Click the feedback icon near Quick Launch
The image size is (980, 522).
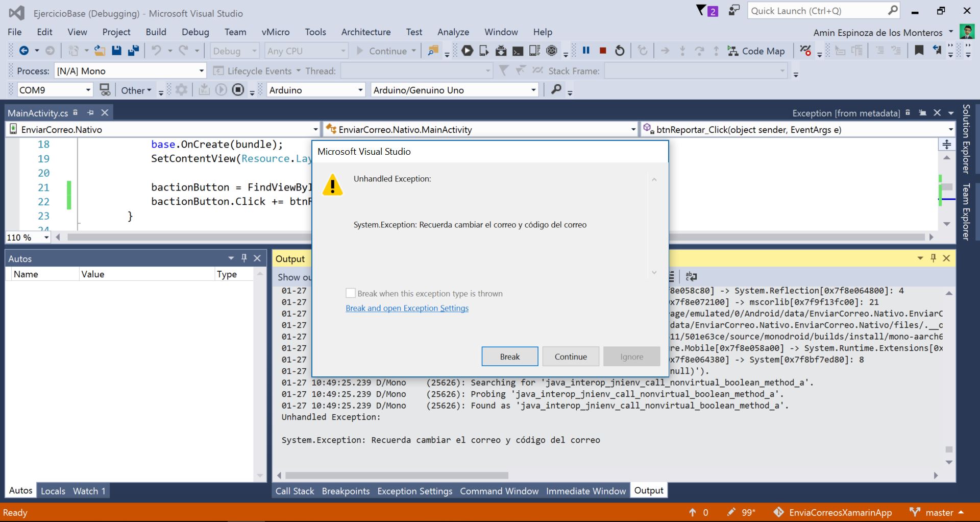734,11
